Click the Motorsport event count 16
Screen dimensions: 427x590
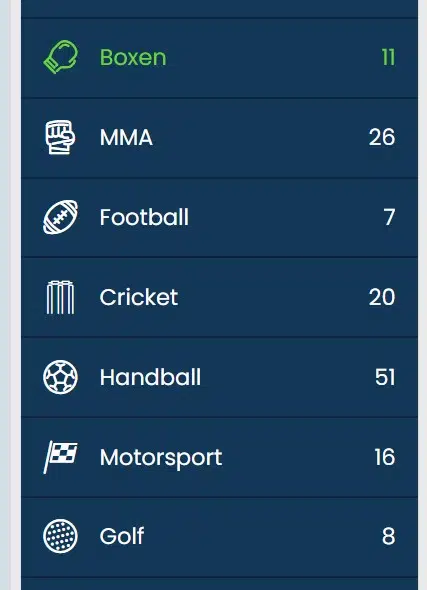pyautogui.click(x=385, y=457)
